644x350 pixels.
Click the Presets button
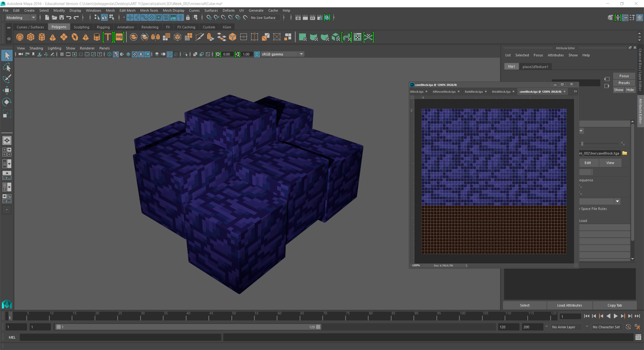[x=624, y=83]
